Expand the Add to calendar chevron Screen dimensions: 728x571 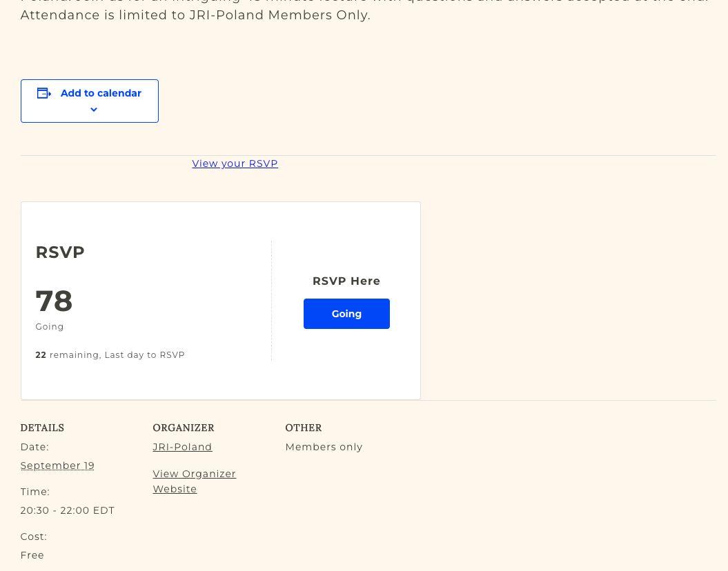point(94,110)
